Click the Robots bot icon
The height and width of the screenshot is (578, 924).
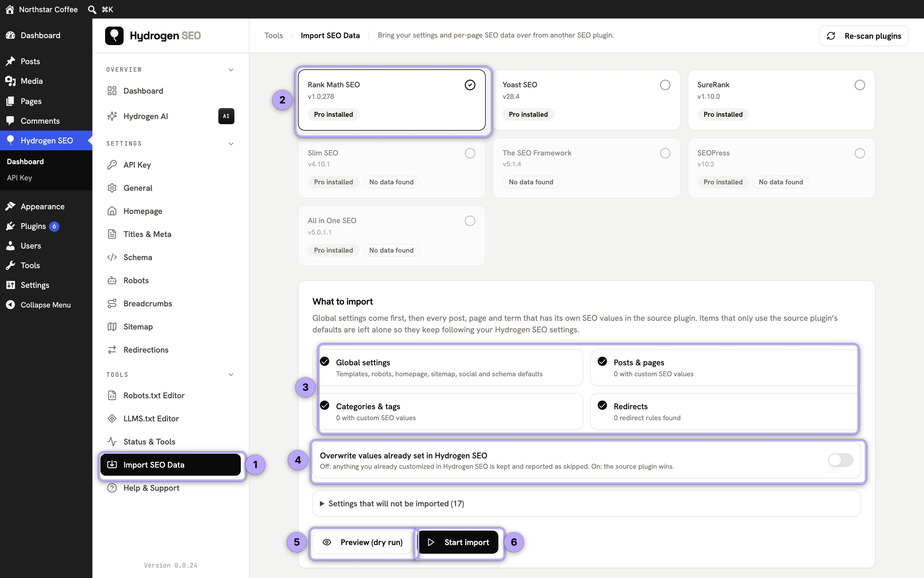[112, 281]
